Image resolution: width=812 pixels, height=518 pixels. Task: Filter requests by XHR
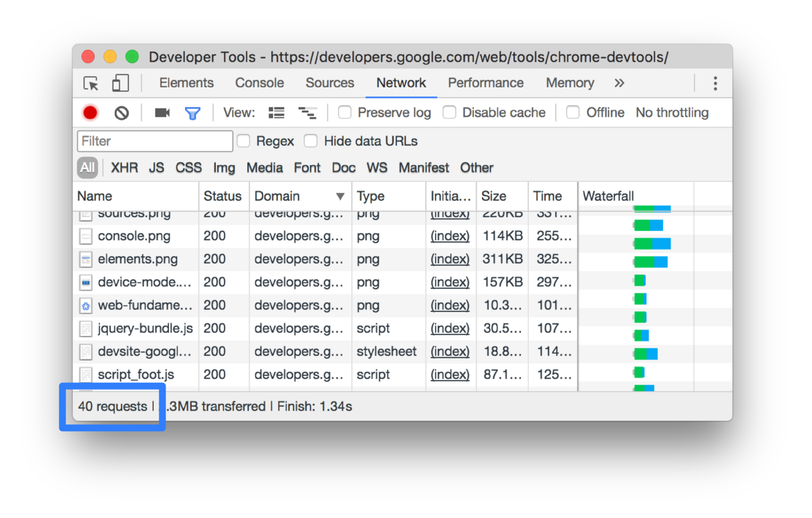coord(124,168)
